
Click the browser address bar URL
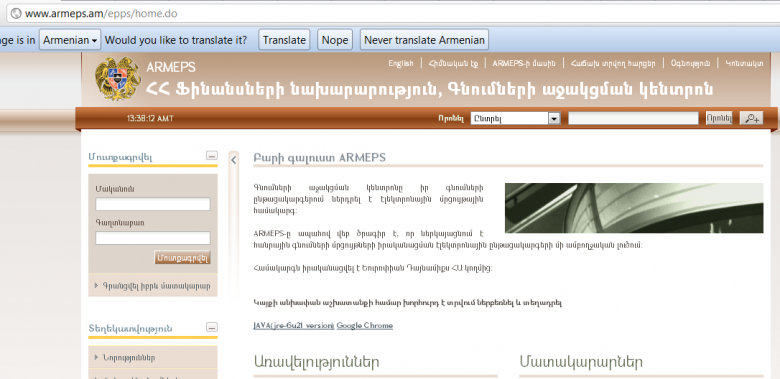101,13
